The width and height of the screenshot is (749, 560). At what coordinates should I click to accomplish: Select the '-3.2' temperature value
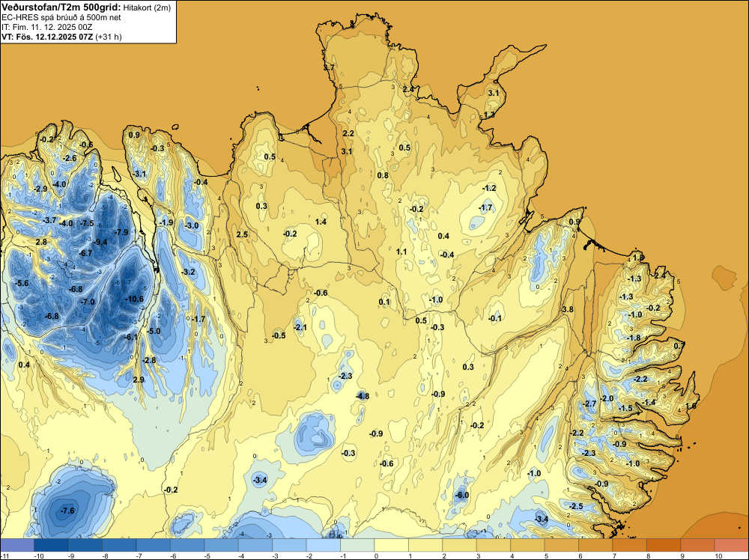[189, 272]
